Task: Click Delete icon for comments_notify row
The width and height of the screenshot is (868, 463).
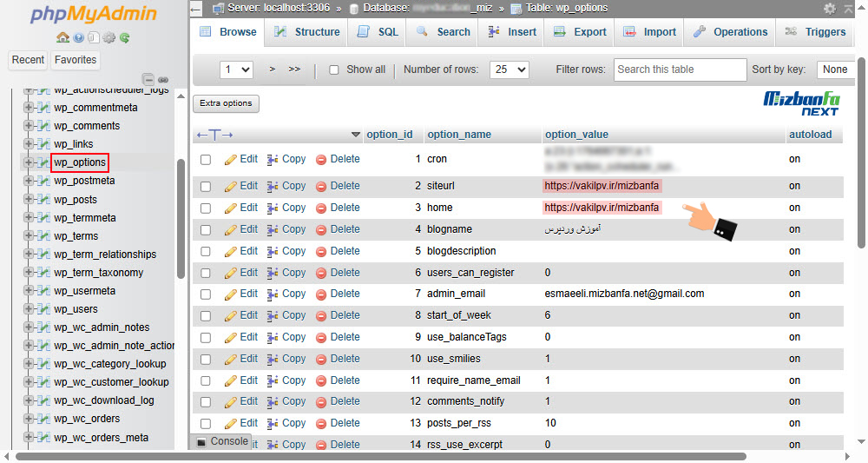Action: tap(321, 401)
